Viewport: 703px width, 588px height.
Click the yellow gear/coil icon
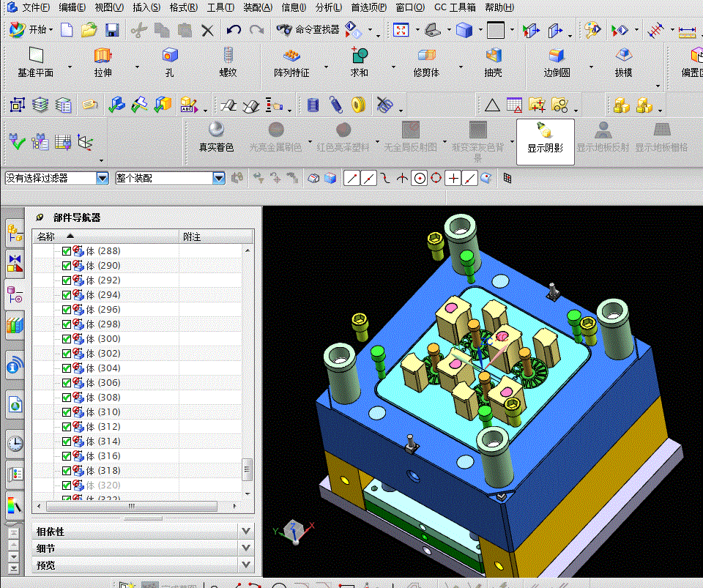pos(358,105)
